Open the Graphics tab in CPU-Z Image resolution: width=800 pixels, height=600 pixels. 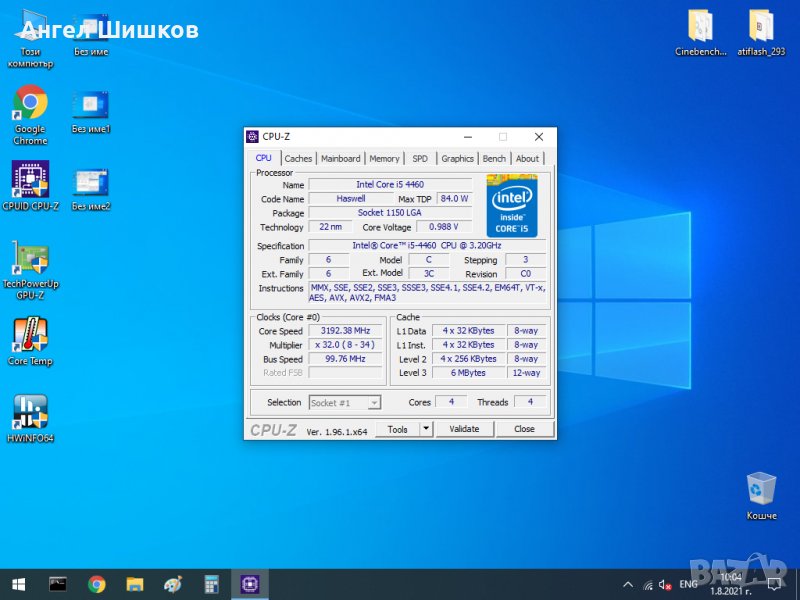coord(457,158)
